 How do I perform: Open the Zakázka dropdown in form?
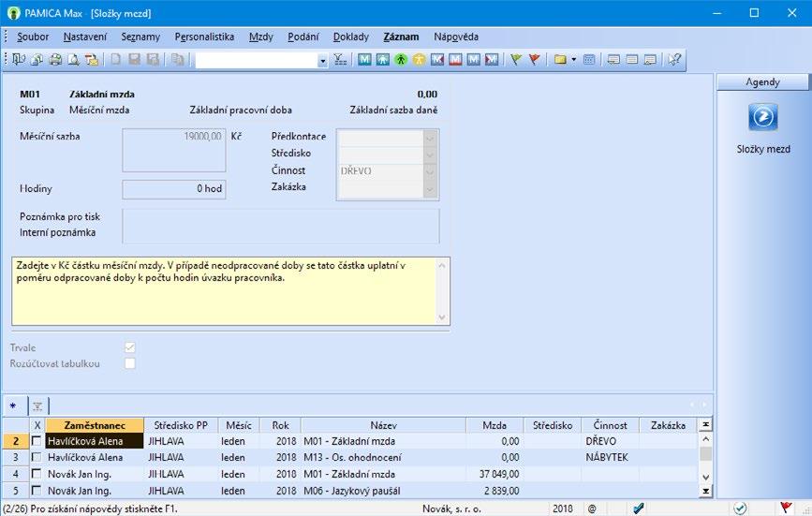[430, 189]
